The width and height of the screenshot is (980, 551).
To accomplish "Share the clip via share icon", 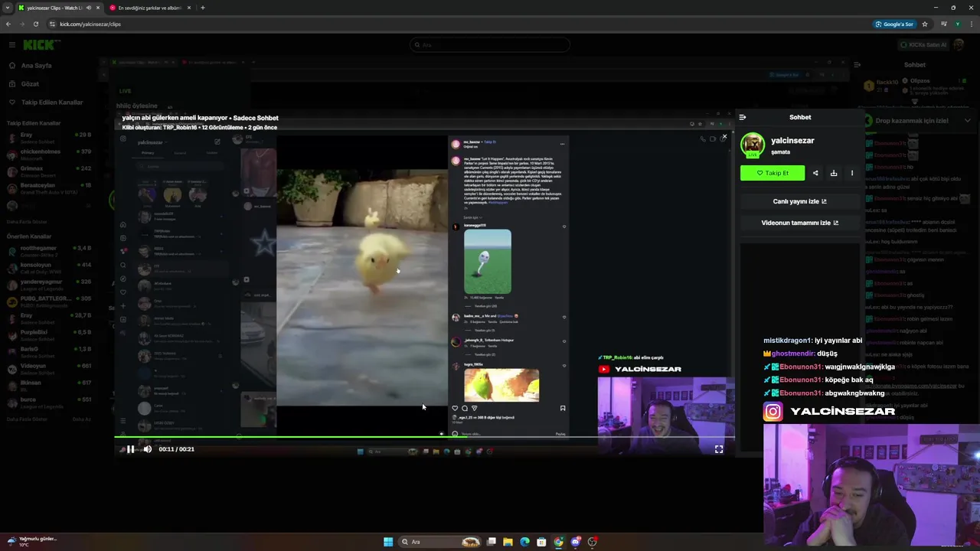I will click(815, 173).
